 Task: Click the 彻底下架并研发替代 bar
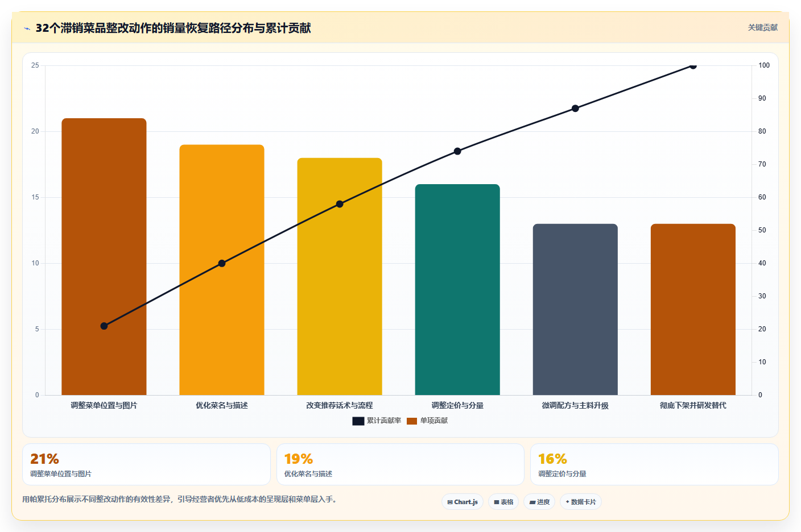(x=693, y=309)
